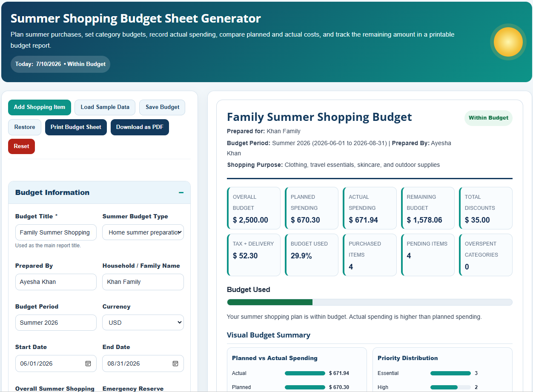Open the Currency dropdown showing USD

tap(143, 323)
